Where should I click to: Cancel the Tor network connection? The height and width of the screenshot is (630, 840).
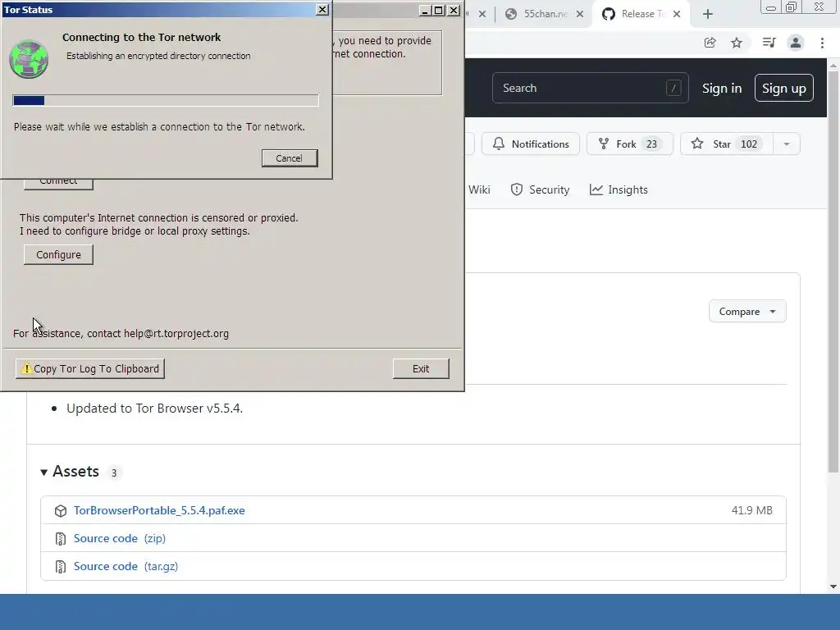pos(290,158)
